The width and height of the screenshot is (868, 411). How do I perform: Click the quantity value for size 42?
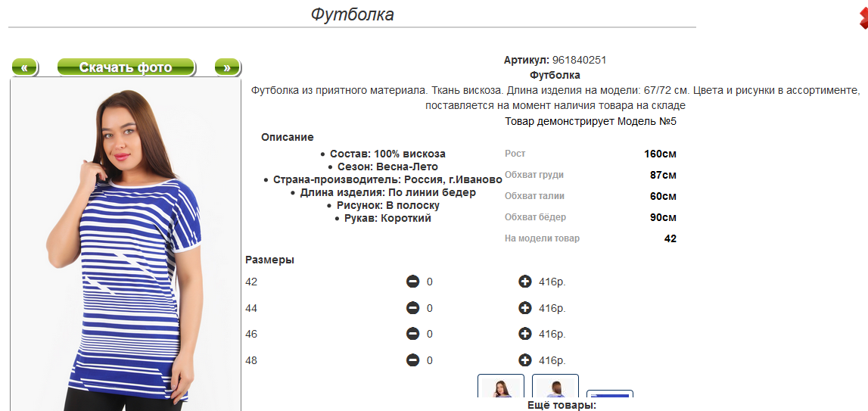(x=430, y=282)
